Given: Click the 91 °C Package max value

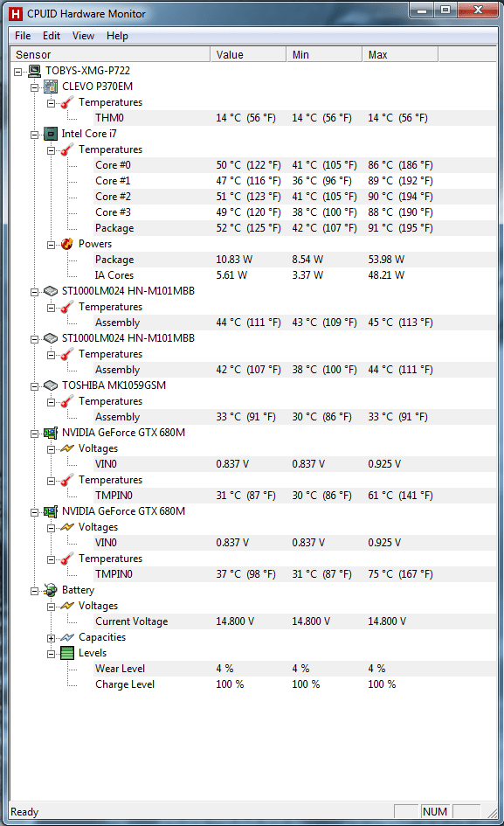Looking at the screenshot, I should tap(400, 228).
